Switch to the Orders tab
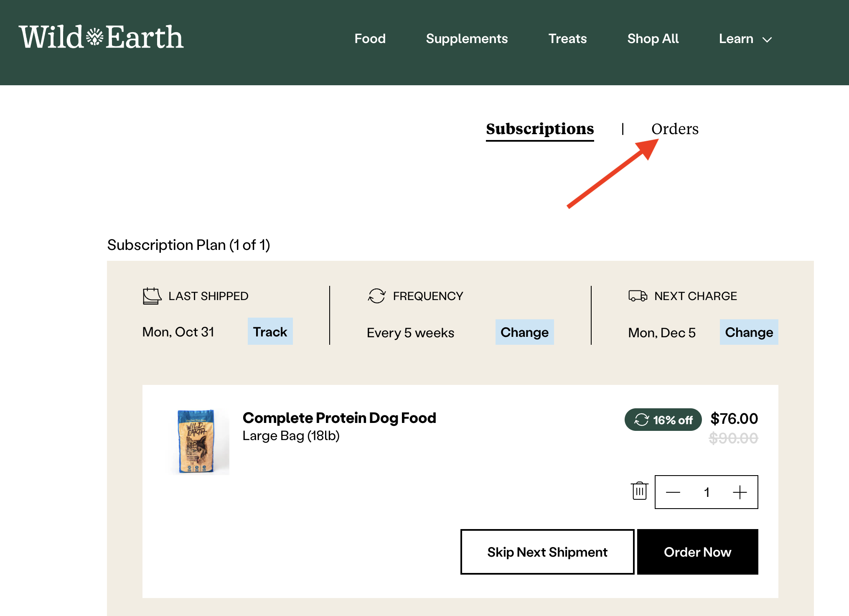 tap(675, 129)
